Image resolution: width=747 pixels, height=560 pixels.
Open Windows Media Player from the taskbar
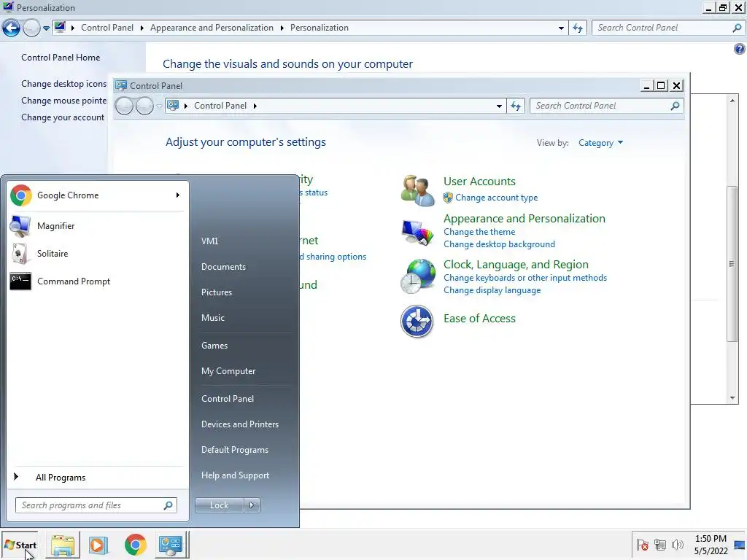[98, 545]
